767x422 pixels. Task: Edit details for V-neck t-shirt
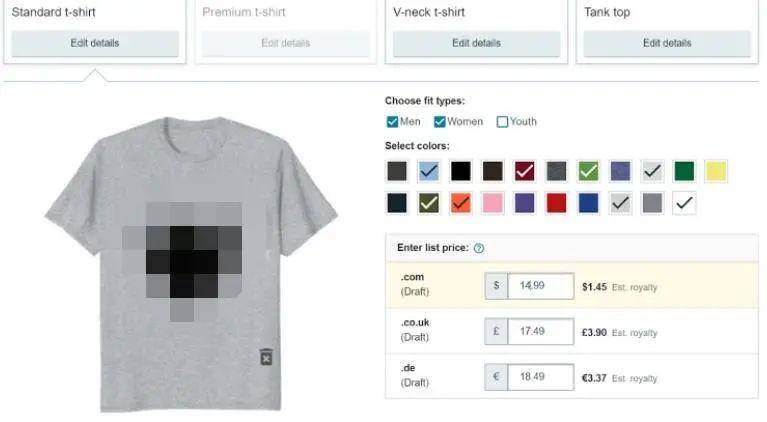(x=476, y=43)
